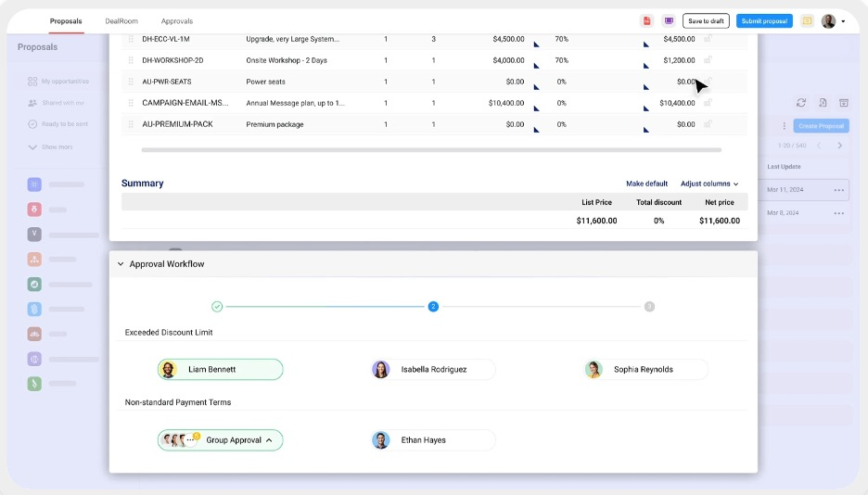The image size is (868, 495).
Task: Switch to the DealRoom tab
Action: click(121, 21)
